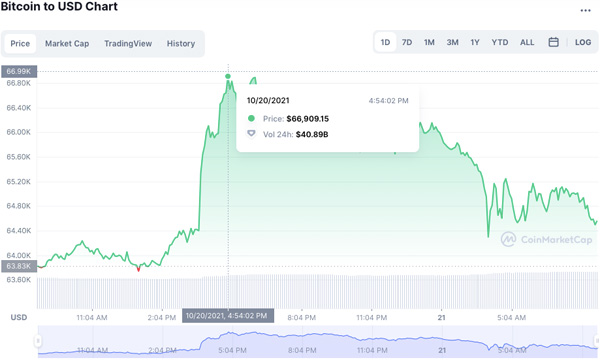Click the CoinMarketCap watermark logo
Screen dimensions: 600x362
click(x=508, y=239)
